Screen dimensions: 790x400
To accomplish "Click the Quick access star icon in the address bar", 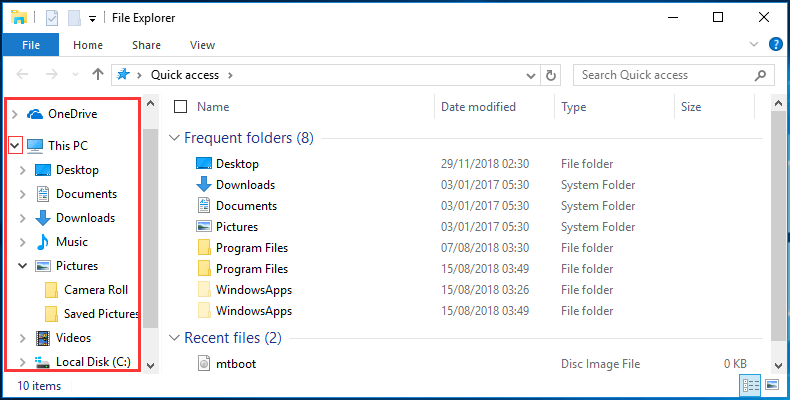I will (x=123, y=75).
